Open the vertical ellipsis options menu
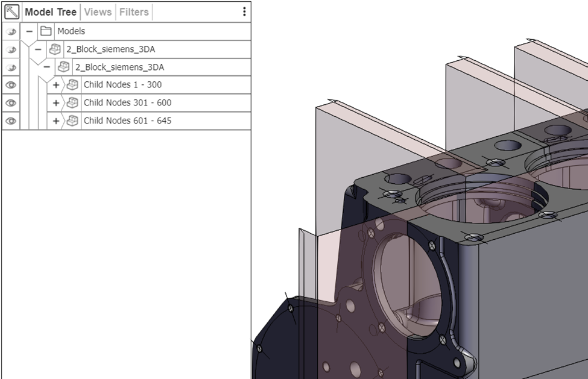The width and height of the screenshot is (588, 379). (x=244, y=11)
